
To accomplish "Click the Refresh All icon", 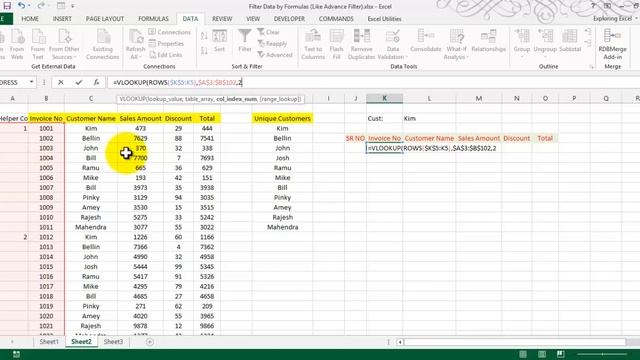I will [x=136, y=44].
